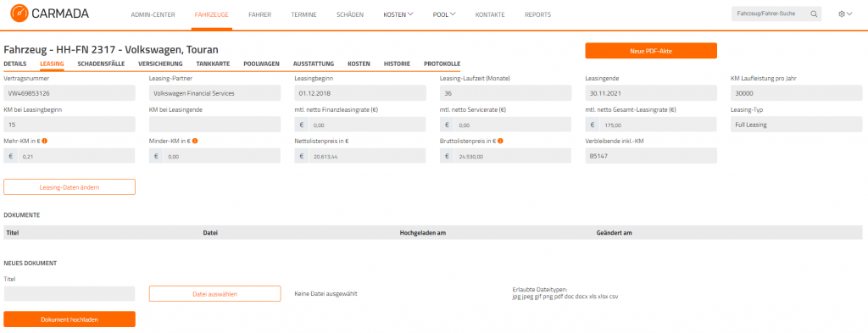This screenshot has height=333, width=868.
Task: Click the Hochgeladen am column header
Action: tap(423, 233)
